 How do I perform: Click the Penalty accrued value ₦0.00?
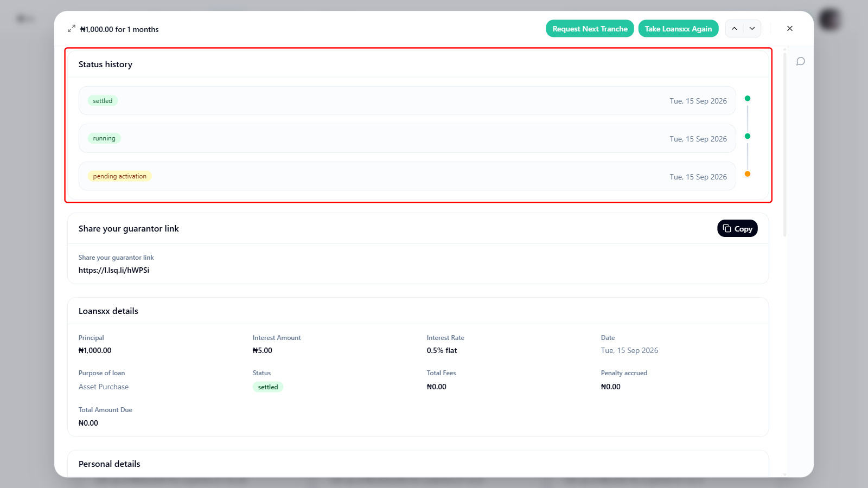(611, 387)
